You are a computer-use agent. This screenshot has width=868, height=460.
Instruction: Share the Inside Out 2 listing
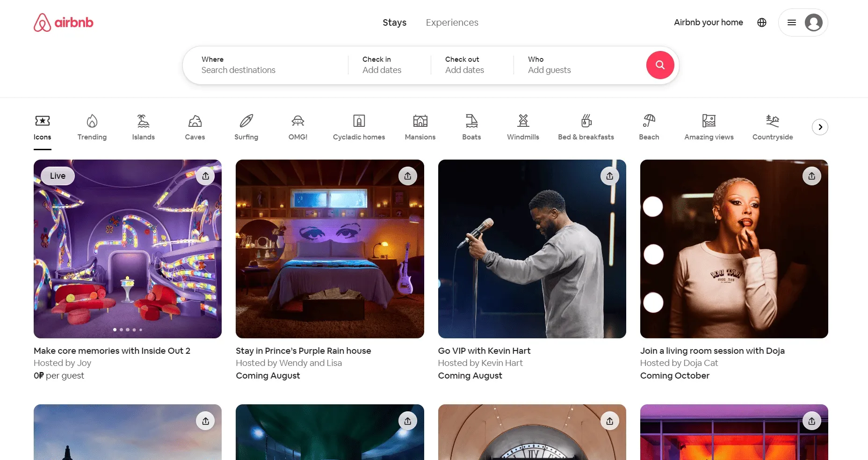coord(205,176)
